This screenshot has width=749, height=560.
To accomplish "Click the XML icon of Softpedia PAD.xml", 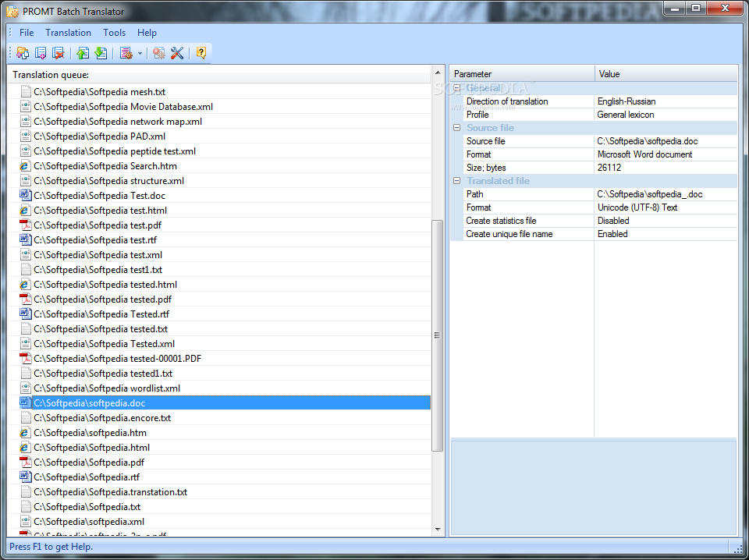I will coord(25,136).
